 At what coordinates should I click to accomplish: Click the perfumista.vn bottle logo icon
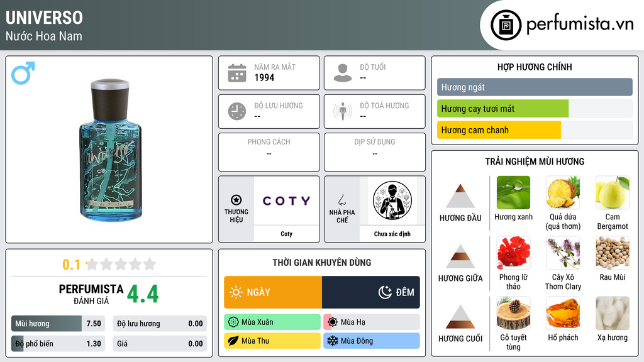pyautogui.click(x=506, y=25)
